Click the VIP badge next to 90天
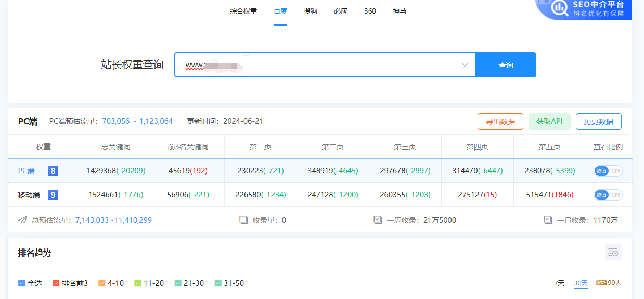Viewport: 644px width, 299px height. click(x=601, y=283)
